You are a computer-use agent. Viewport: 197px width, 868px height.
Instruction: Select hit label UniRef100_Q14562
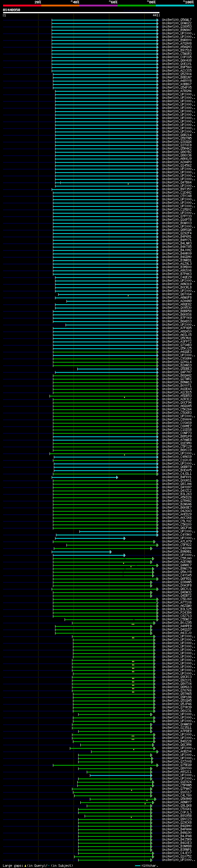tap(177, 165)
